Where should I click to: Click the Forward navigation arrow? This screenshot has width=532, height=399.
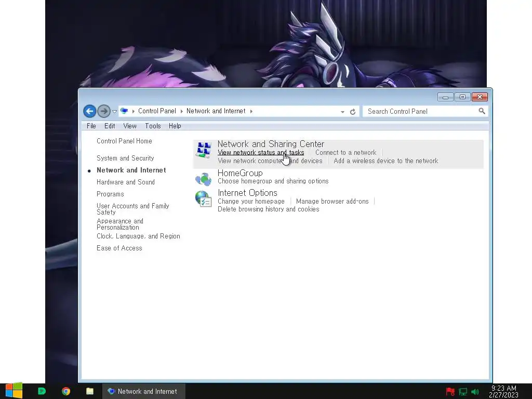(104, 111)
